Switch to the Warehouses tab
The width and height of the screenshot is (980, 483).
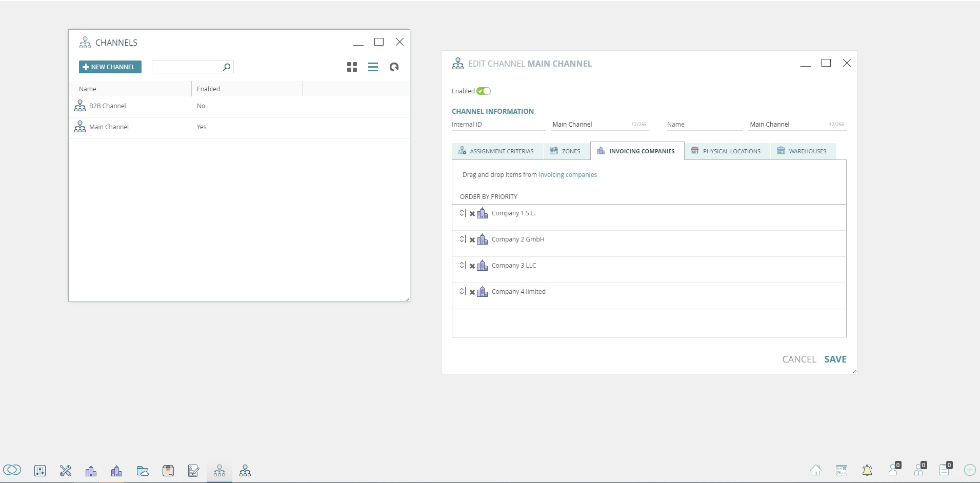(x=803, y=151)
